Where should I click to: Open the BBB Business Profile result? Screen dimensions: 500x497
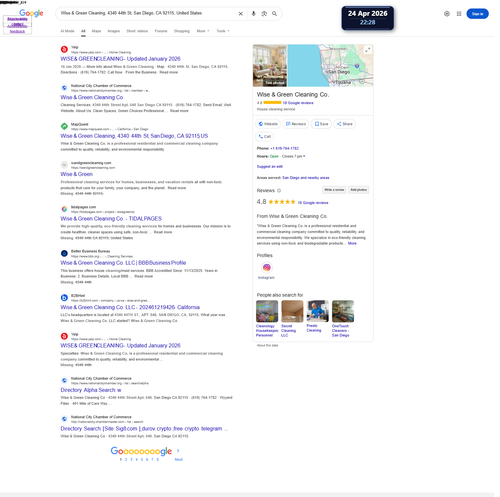pyautogui.click(x=123, y=263)
